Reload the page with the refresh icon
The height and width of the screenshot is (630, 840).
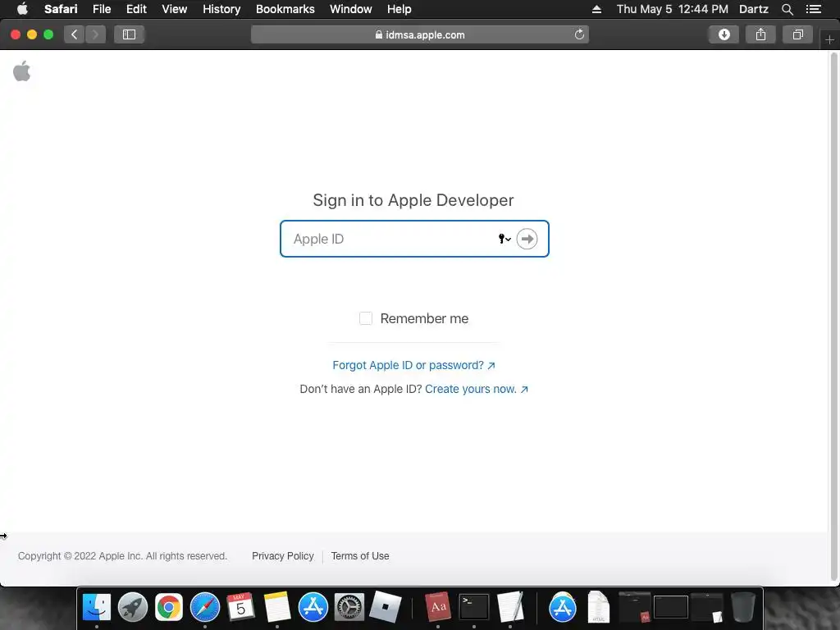click(x=579, y=34)
